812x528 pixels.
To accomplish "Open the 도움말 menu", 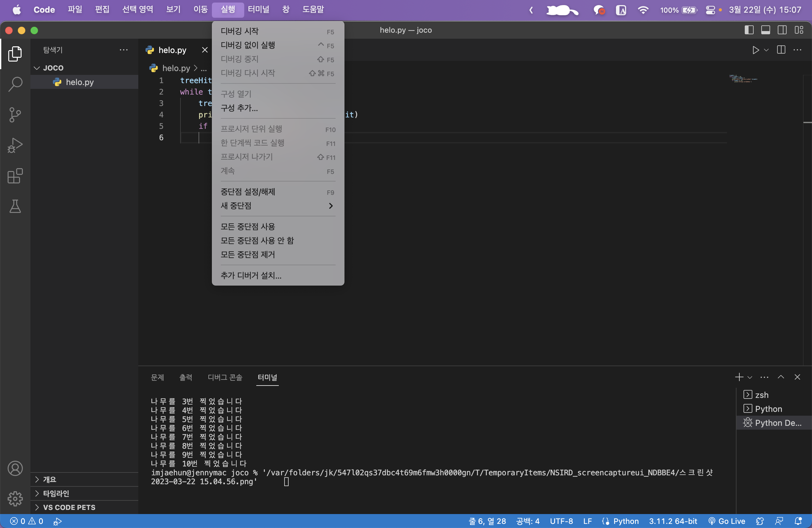I will (x=313, y=10).
